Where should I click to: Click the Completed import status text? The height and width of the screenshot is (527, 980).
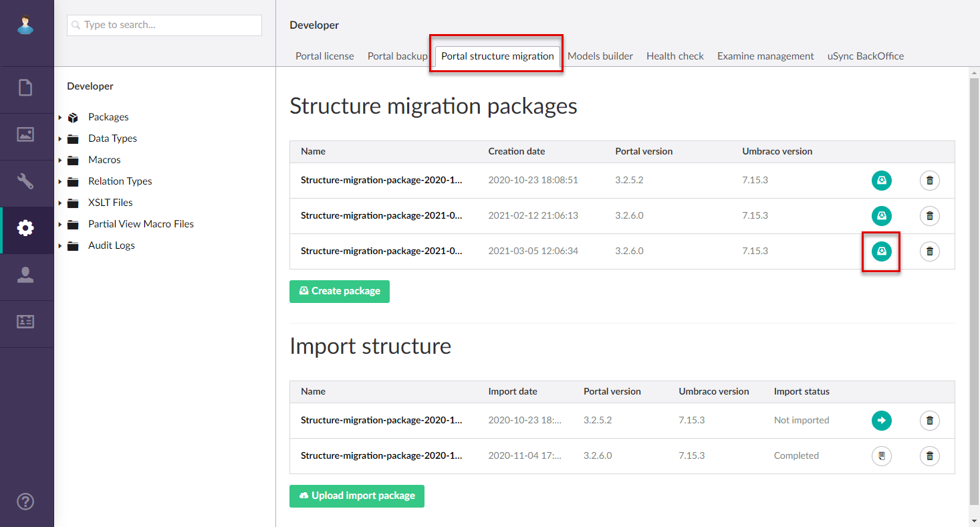coord(796,456)
